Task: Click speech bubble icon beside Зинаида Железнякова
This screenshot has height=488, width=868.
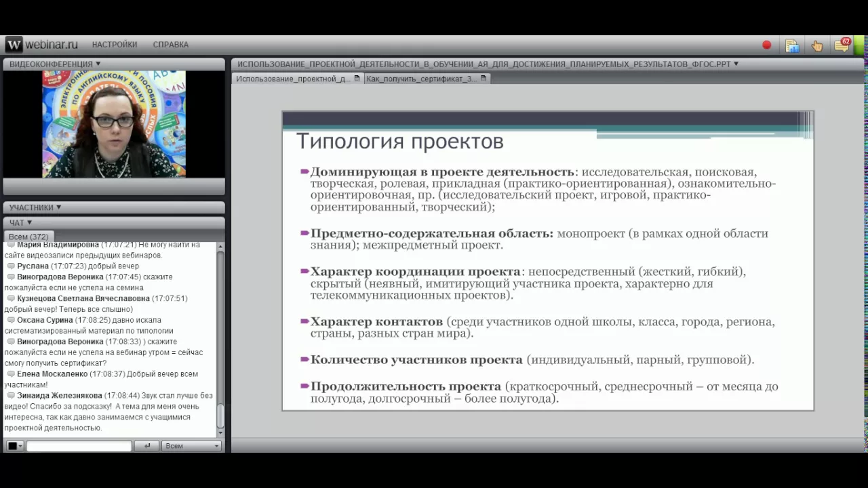Action: (11, 395)
